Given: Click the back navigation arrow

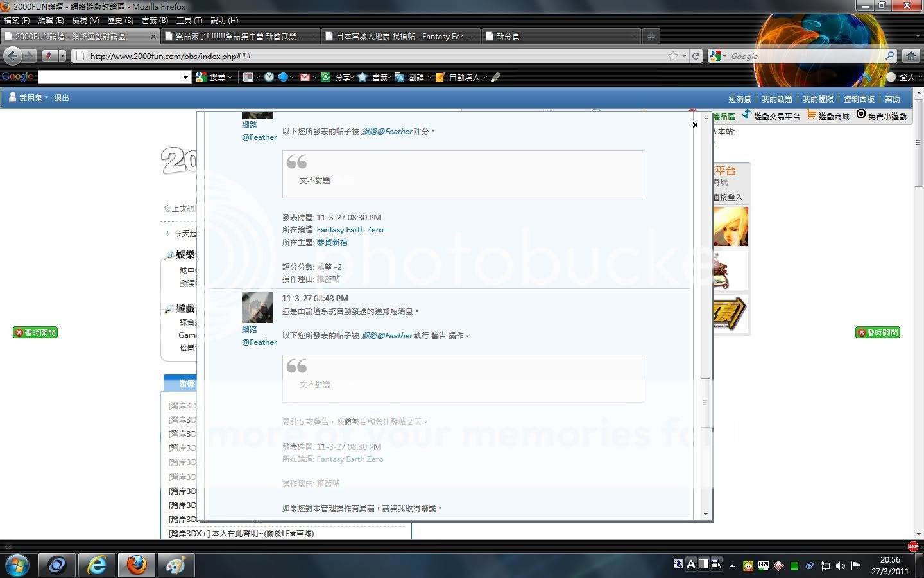Looking at the screenshot, I should coord(13,56).
